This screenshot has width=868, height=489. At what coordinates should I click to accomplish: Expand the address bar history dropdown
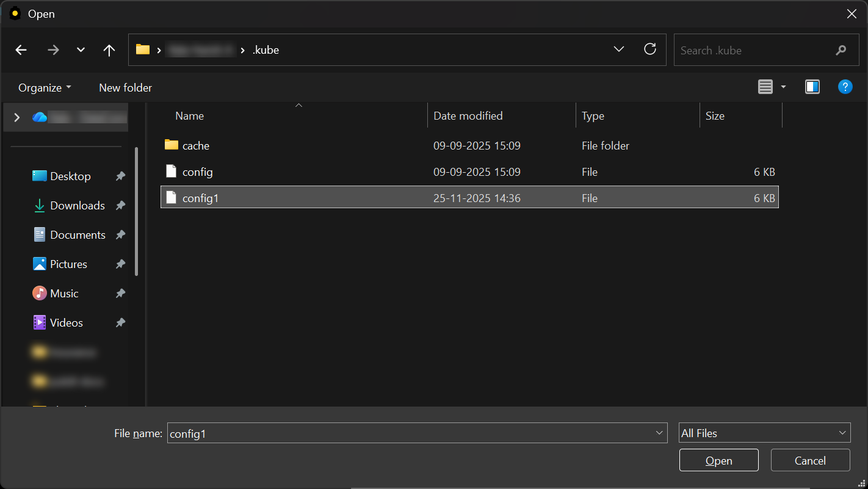coord(618,49)
